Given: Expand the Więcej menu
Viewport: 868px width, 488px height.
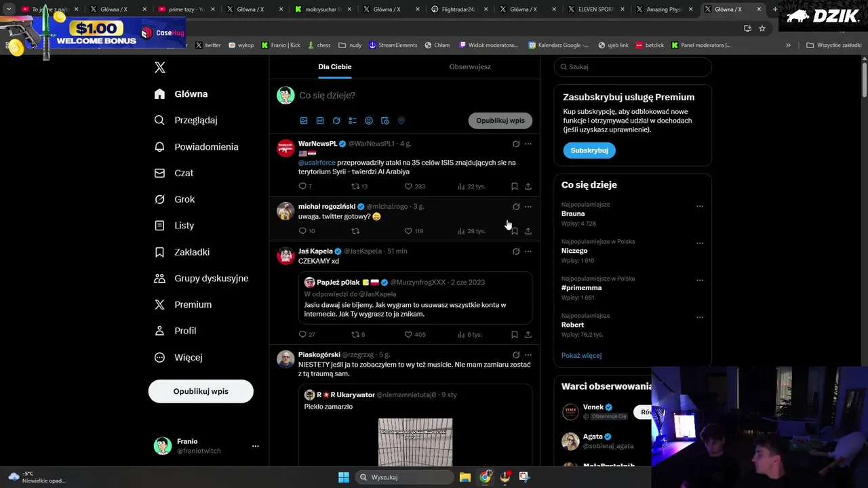Looking at the screenshot, I should pos(178,357).
